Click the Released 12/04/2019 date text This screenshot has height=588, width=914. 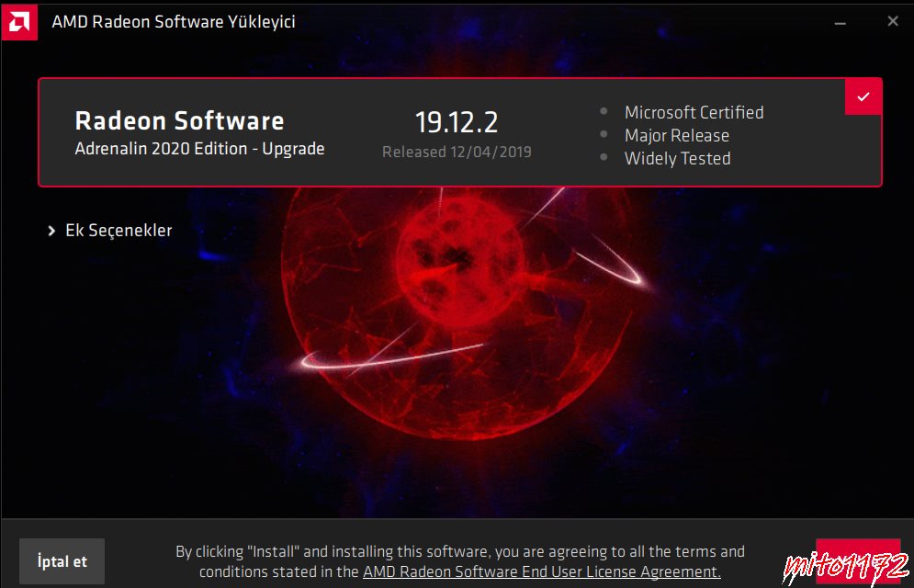click(457, 153)
